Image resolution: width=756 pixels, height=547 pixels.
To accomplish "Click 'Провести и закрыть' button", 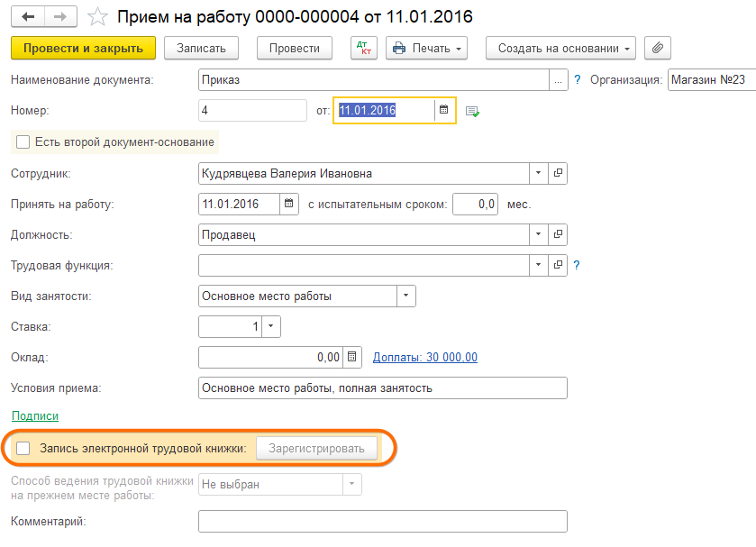I will [83, 49].
